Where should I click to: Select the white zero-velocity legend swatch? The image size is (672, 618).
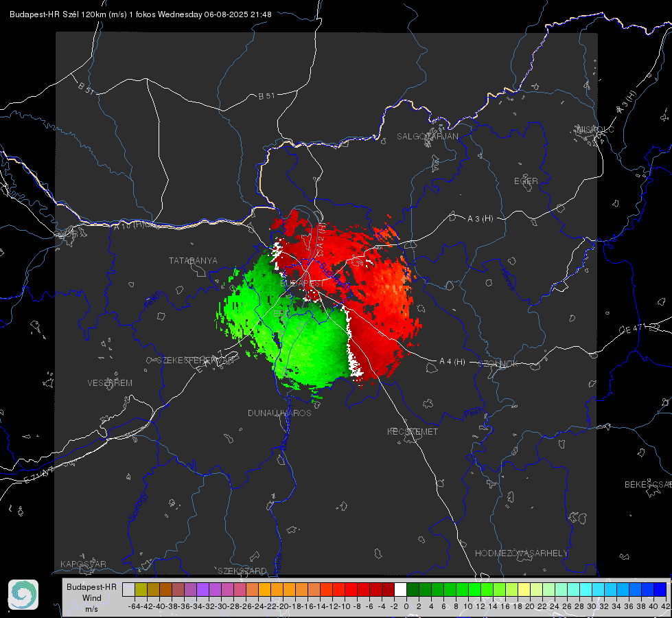coord(400,589)
